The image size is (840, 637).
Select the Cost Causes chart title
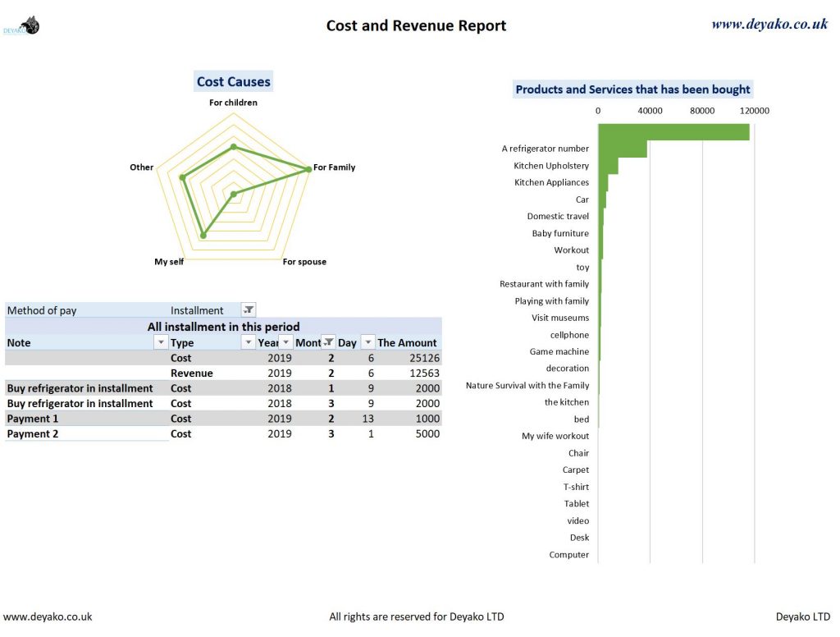(x=233, y=81)
